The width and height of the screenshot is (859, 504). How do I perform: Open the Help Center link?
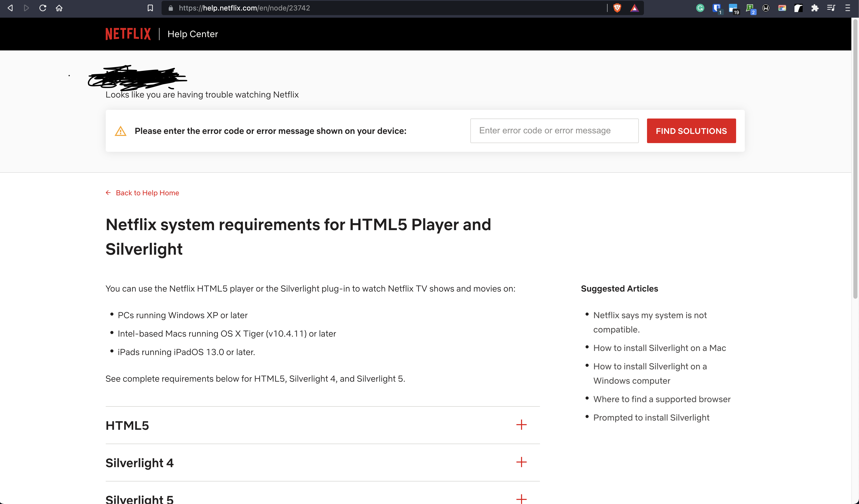(x=193, y=34)
